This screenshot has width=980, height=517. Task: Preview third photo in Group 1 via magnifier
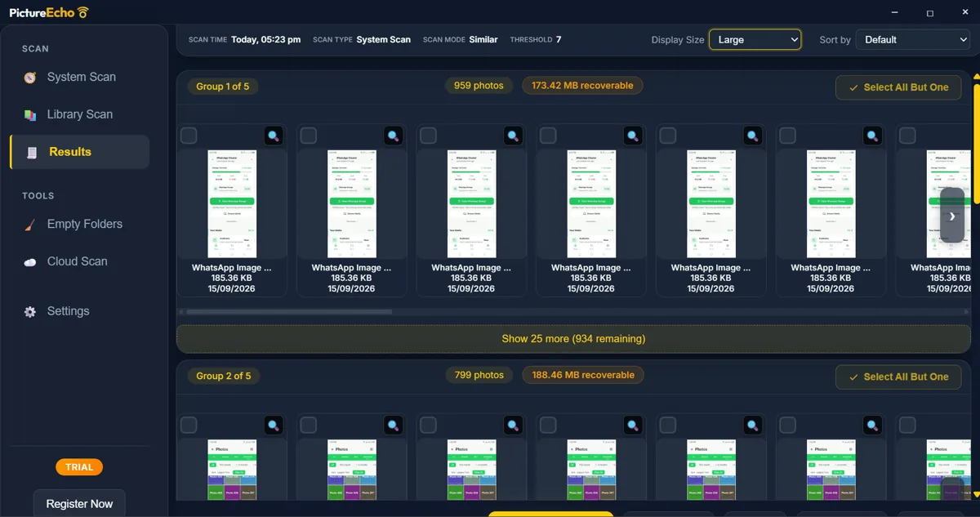click(513, 136)
